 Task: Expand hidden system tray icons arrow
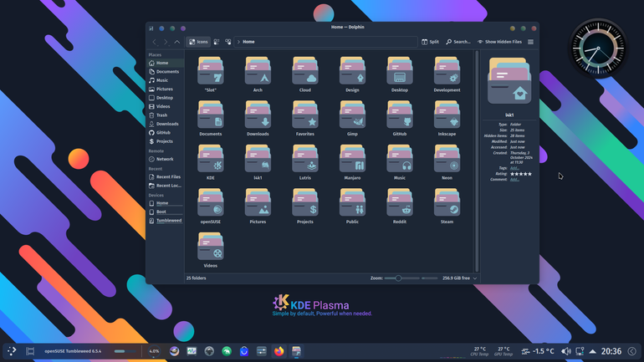click(592, 351)
